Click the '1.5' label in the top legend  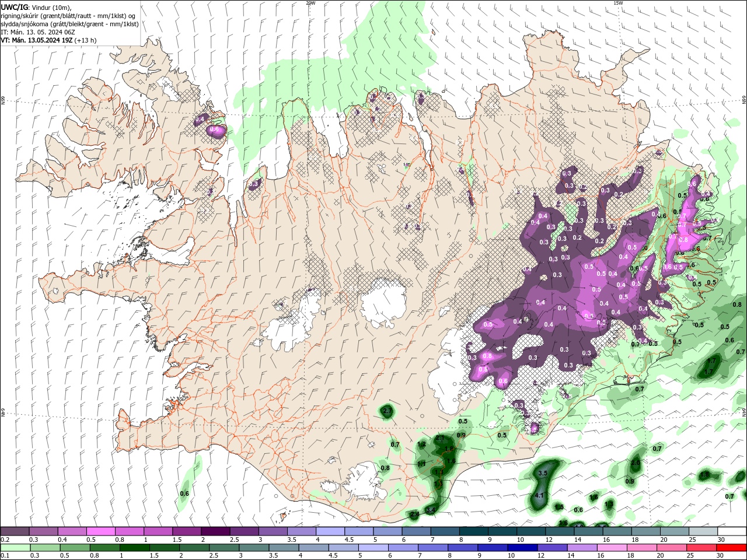(x=177, y=540)
